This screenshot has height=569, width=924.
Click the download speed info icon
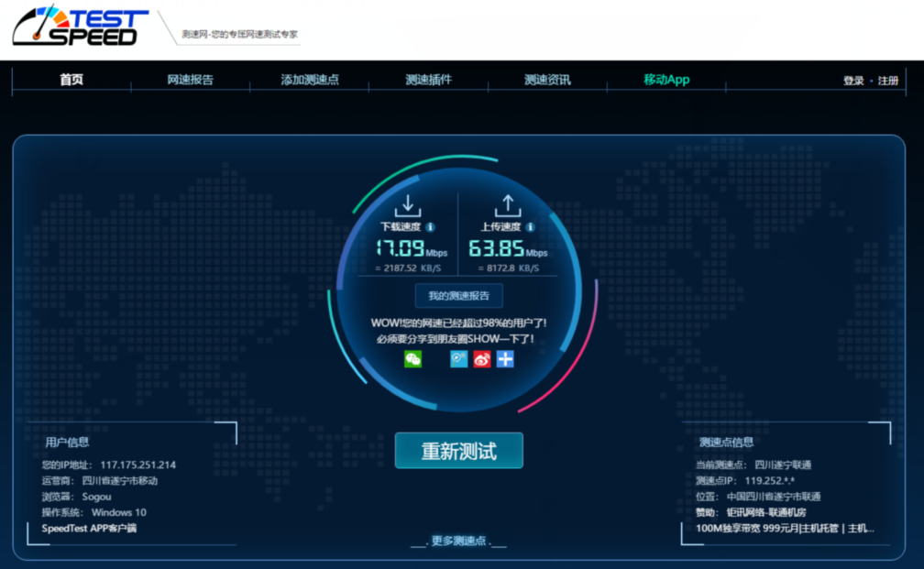[430, 227]
